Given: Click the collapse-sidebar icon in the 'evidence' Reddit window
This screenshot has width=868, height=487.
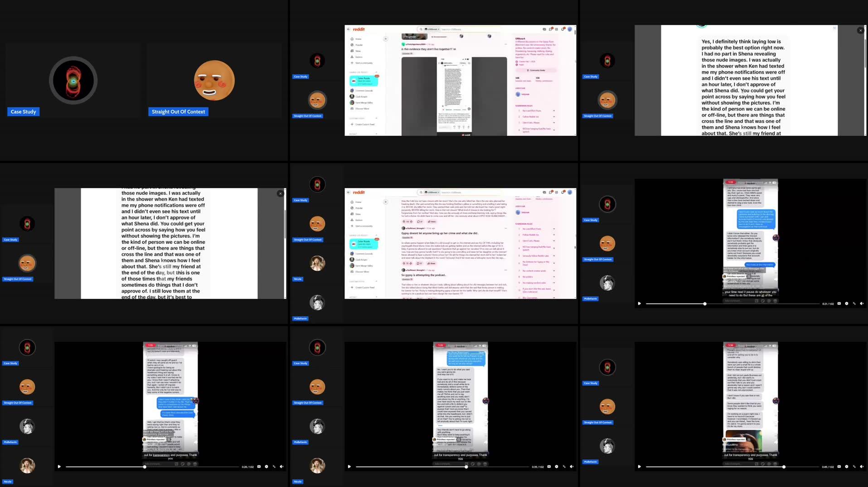Looking at the screenshot, I should pos(386,39).
